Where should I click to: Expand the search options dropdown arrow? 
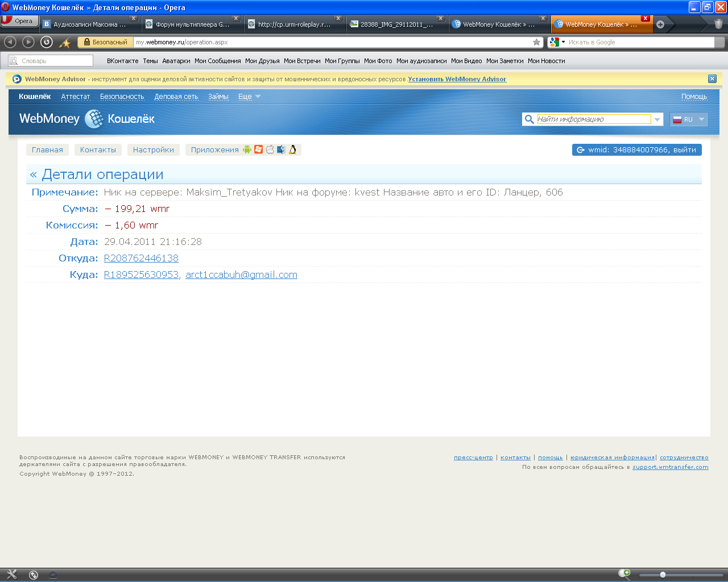click(657, 119)
